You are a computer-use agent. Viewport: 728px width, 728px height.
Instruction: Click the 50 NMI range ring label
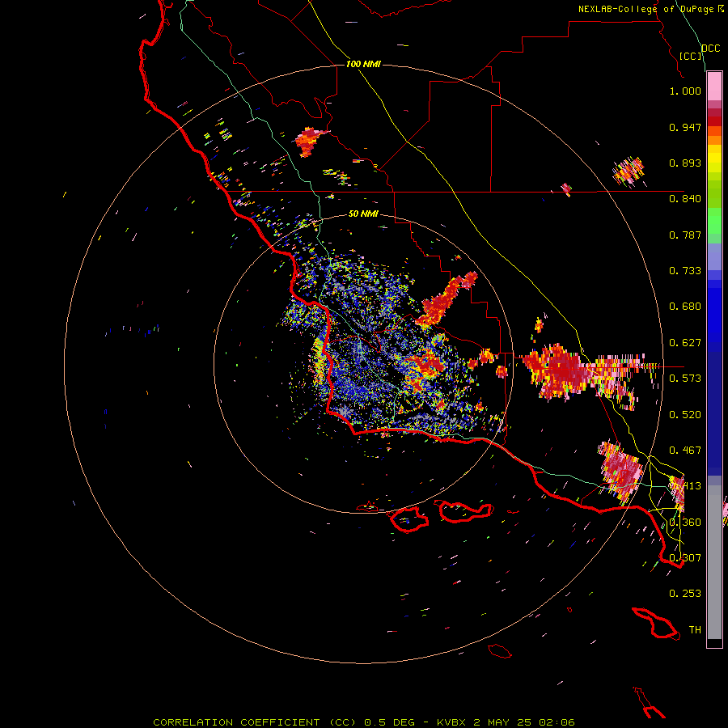[363, 214]
